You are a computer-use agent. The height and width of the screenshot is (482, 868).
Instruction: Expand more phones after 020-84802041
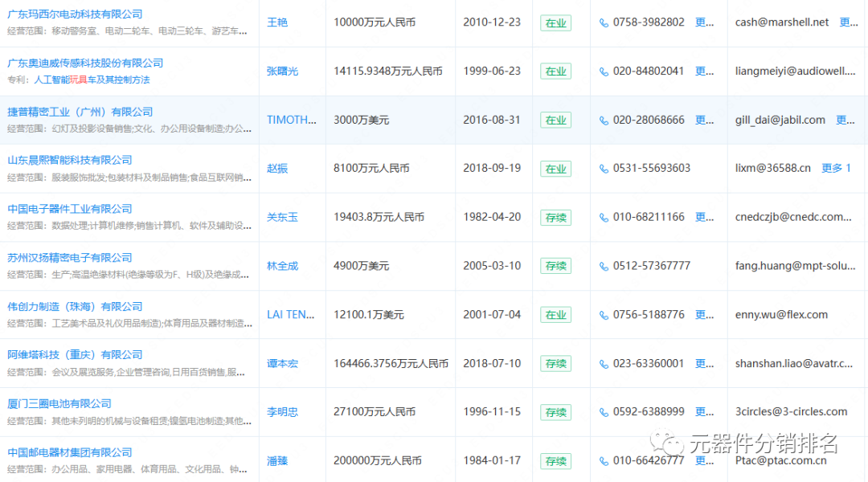(704, 71)
